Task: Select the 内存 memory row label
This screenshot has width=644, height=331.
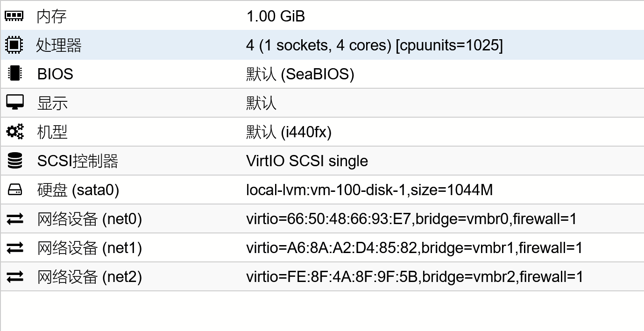Action: (x=52, y=16)
